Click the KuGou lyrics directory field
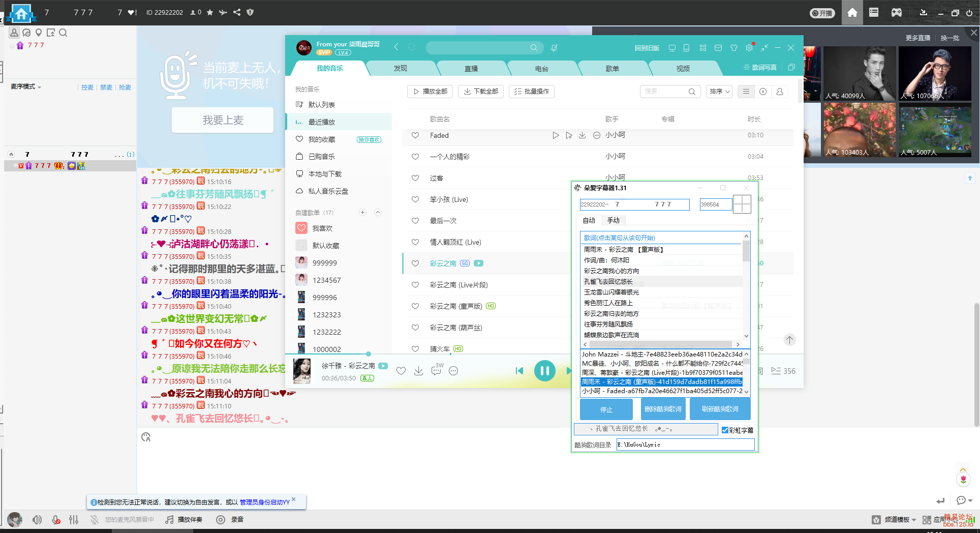The width and height of the screenshot is (980, 533). coord(686,445)
